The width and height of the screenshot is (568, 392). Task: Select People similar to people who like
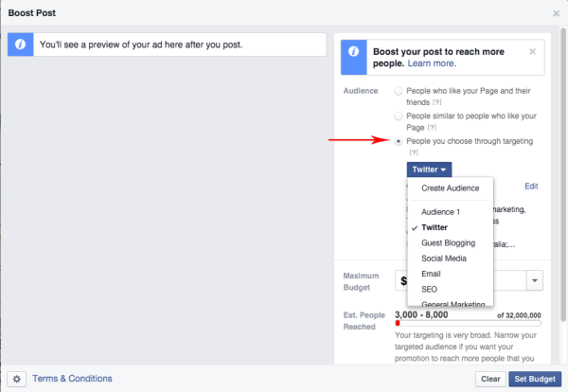(x=399, y=116)
